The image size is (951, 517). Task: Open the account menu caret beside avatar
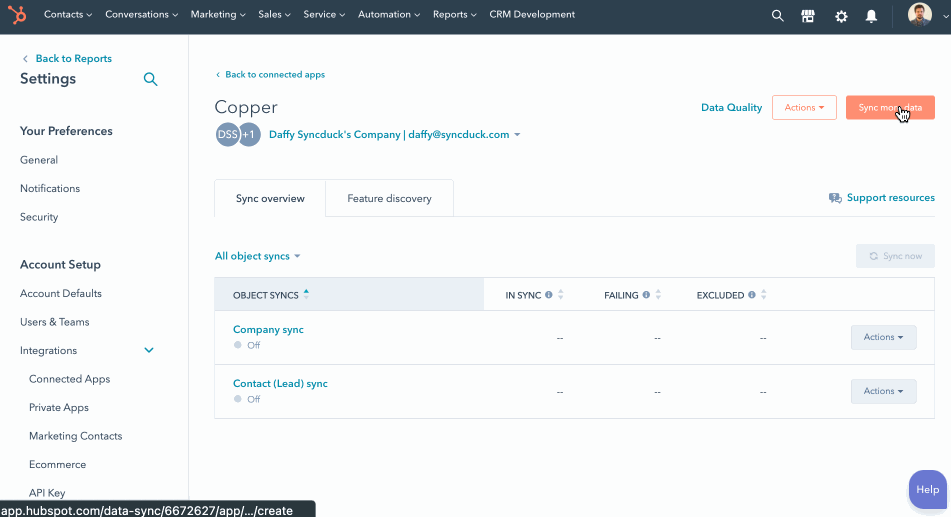pos(945,17)
